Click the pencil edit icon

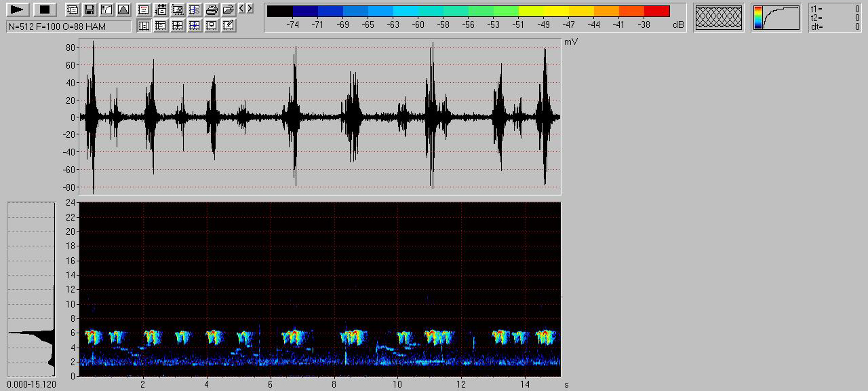click(229, 26)
